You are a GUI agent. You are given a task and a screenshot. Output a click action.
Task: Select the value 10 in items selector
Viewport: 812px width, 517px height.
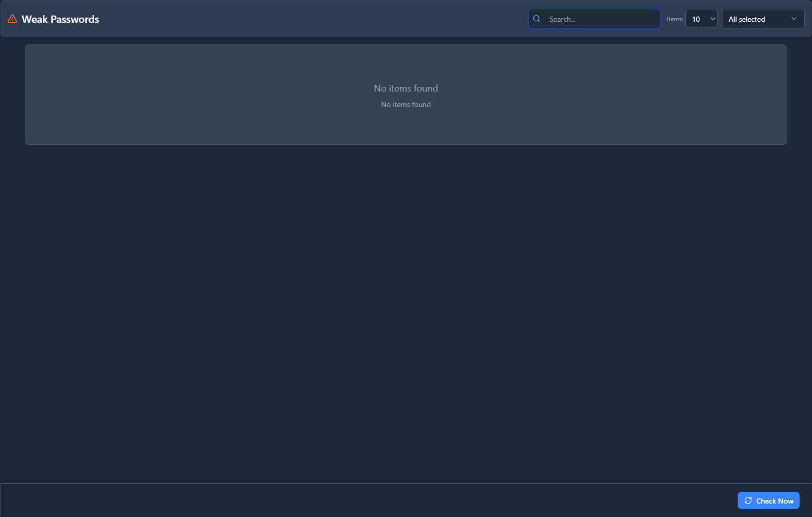pos(696,19)
